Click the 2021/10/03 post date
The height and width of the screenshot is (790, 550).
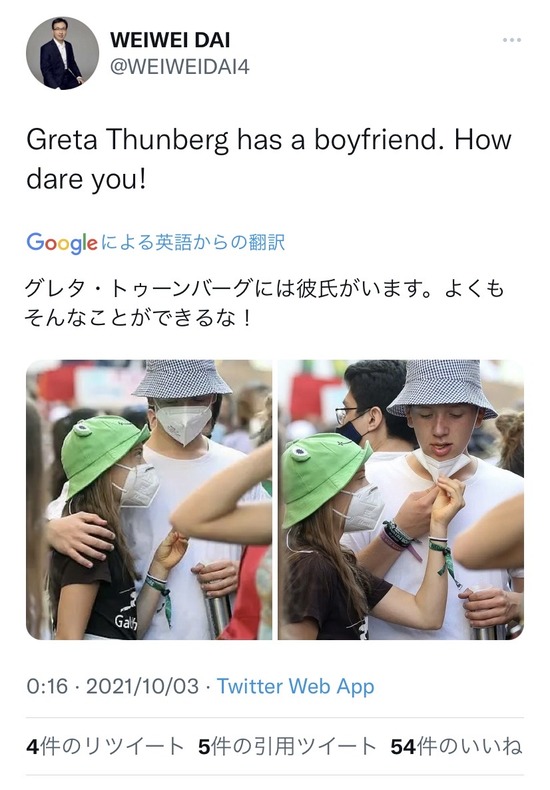(143, 686)
